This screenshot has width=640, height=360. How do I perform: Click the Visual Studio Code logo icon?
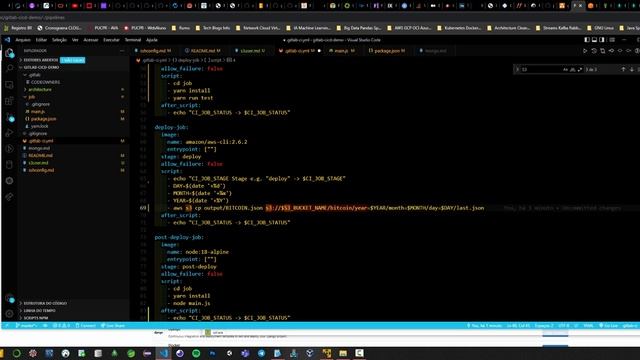7,40
